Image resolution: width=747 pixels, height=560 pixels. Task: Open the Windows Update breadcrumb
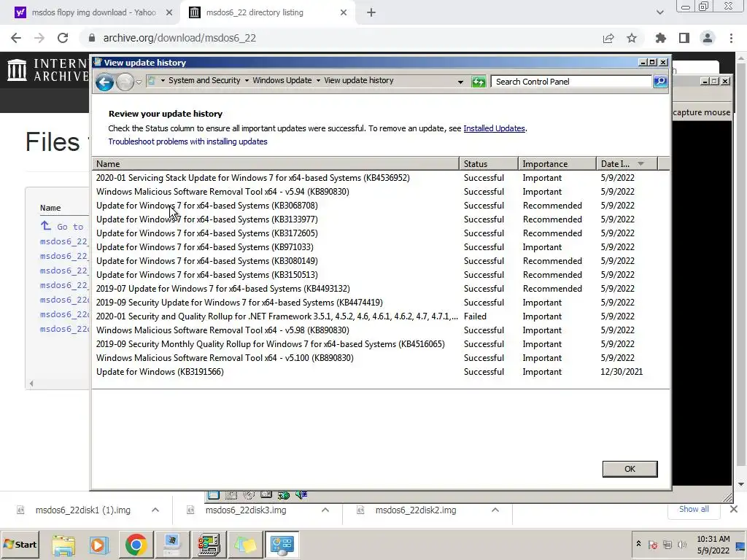click(x=282, y=80)
